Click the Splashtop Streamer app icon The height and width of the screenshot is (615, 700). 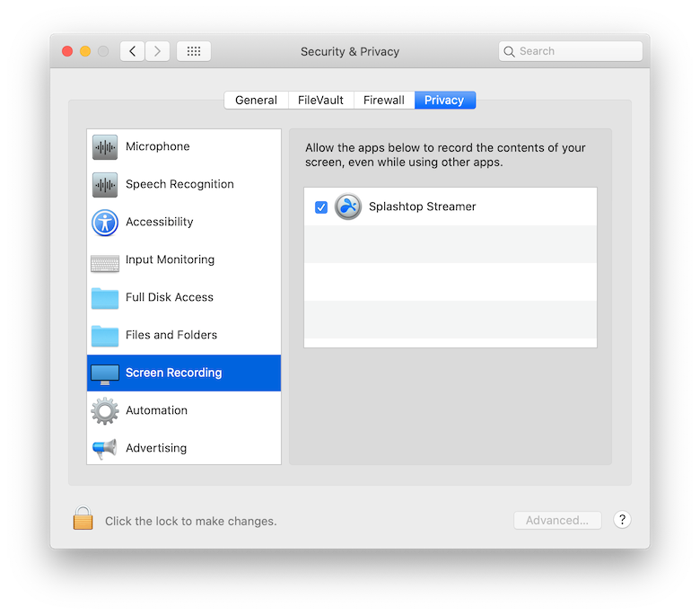348,206
